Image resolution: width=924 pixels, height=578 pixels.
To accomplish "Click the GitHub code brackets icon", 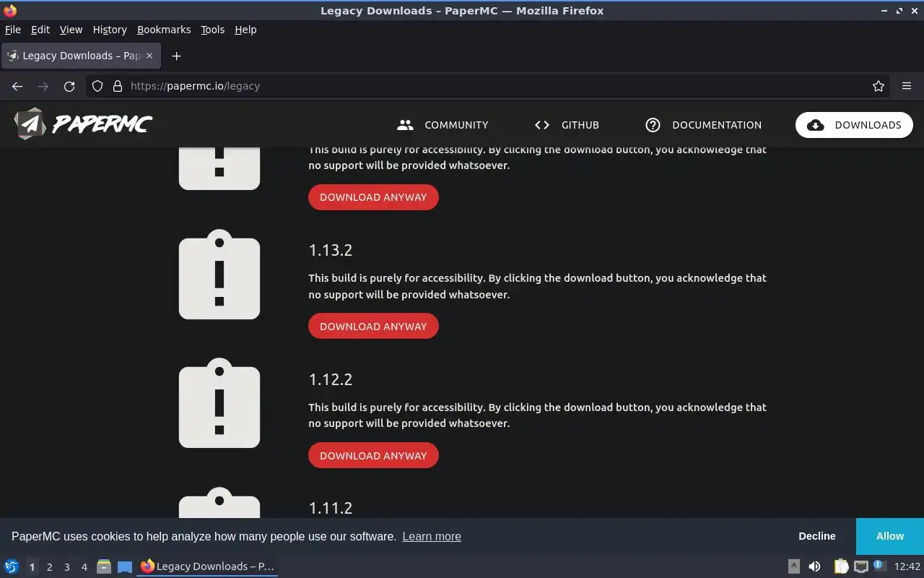I will [542, 125].
